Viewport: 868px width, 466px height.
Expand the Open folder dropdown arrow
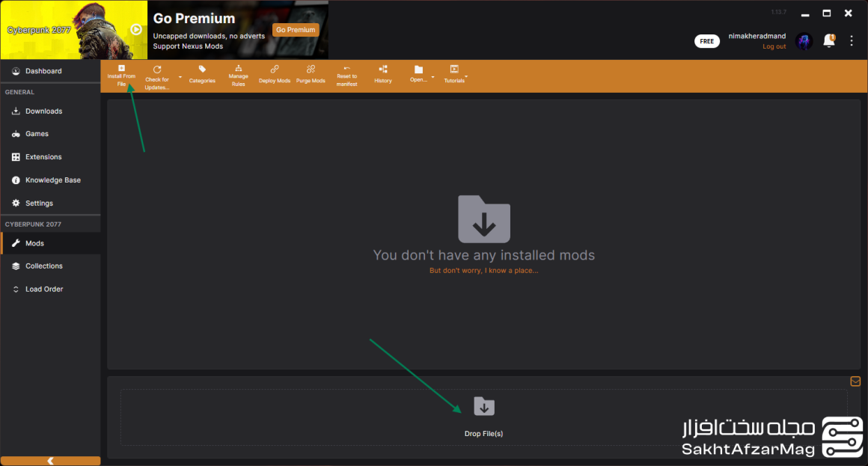pyautogui.click(x=433, y=77)
